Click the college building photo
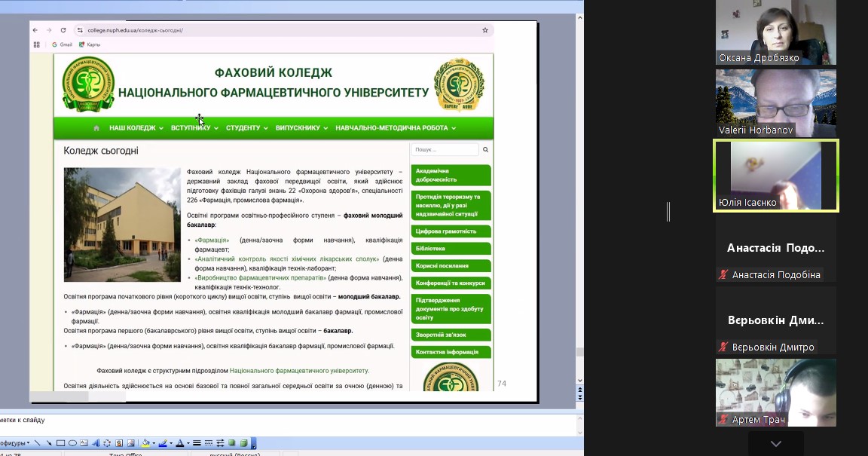This screenshot has width=868, height=456. [x=122, y=225]
